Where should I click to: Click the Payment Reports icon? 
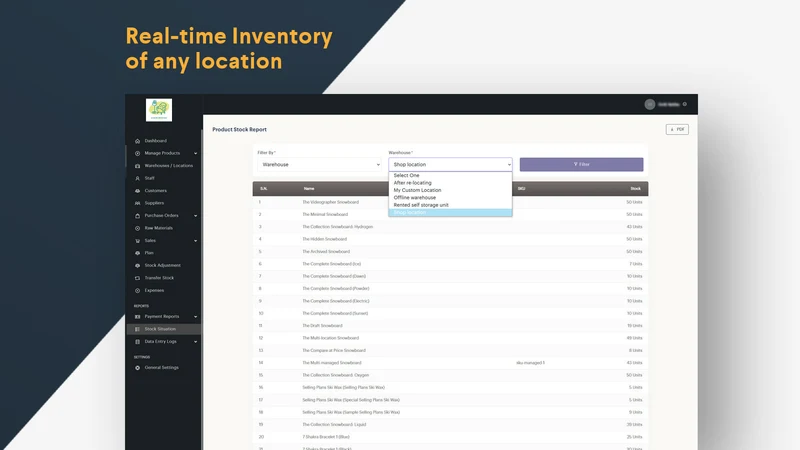click(137, 317)
